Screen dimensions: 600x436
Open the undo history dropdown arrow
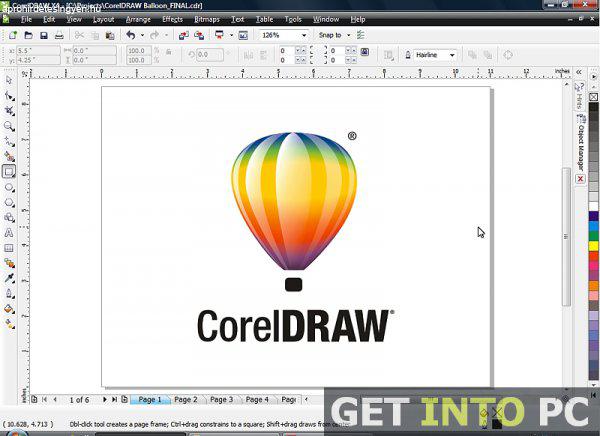142,35
